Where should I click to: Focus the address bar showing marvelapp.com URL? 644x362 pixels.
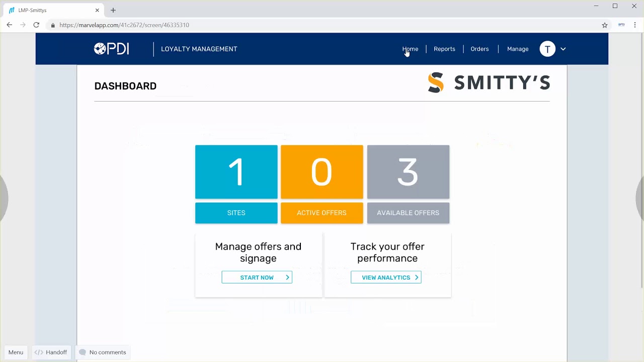click(322, 25)
